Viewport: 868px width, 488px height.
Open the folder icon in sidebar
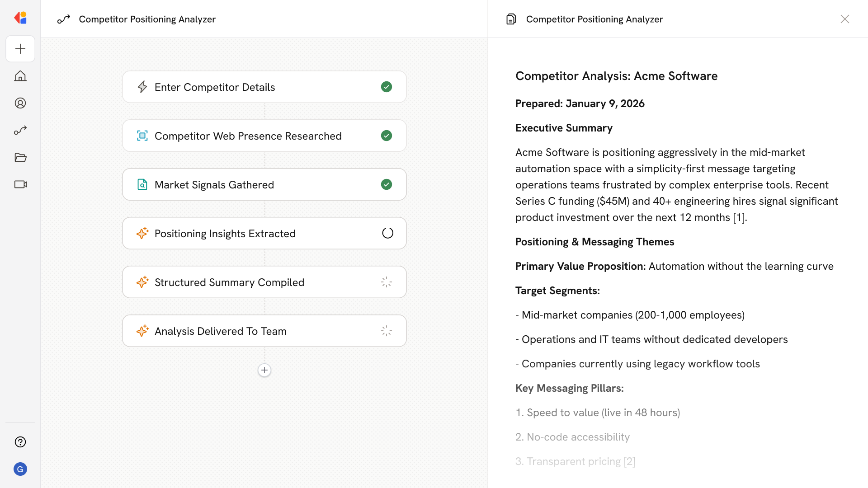pos(20,157)
